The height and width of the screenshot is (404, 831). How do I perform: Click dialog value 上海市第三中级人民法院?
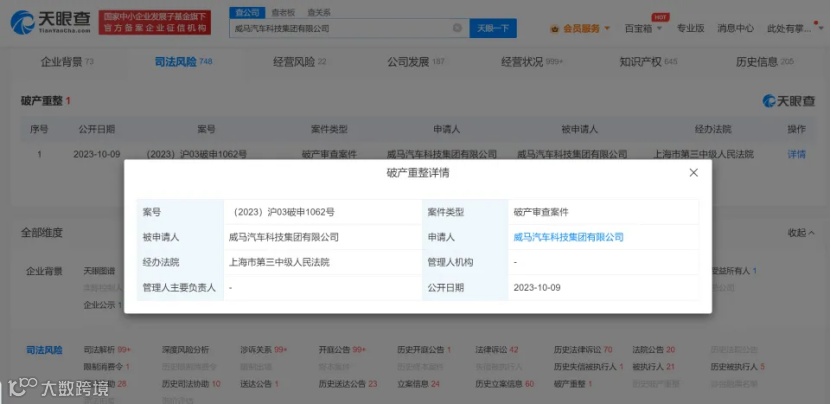(279, 262)
